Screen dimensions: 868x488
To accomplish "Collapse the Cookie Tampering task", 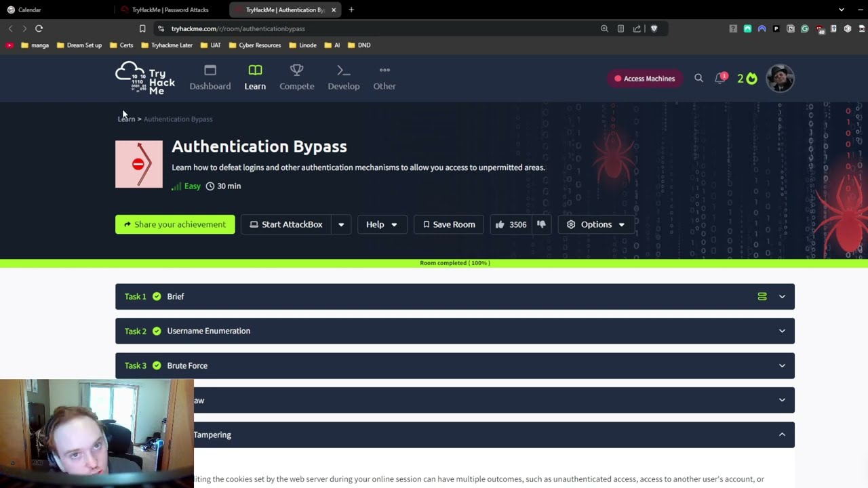I will tap(782, 434).
